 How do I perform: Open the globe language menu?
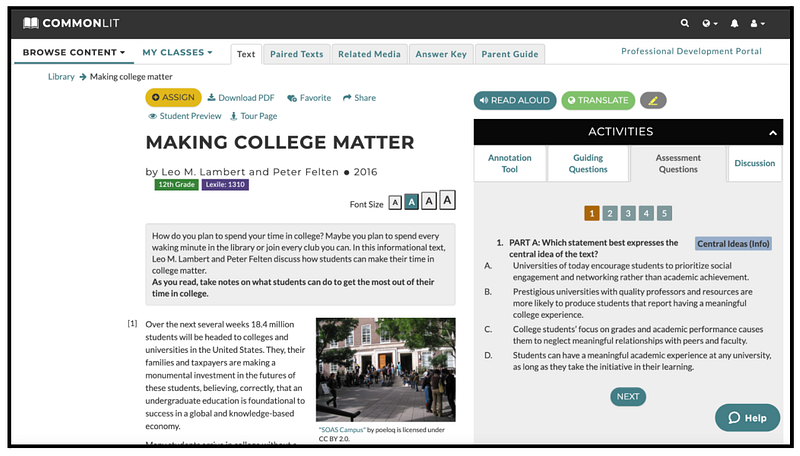point(709,23)
